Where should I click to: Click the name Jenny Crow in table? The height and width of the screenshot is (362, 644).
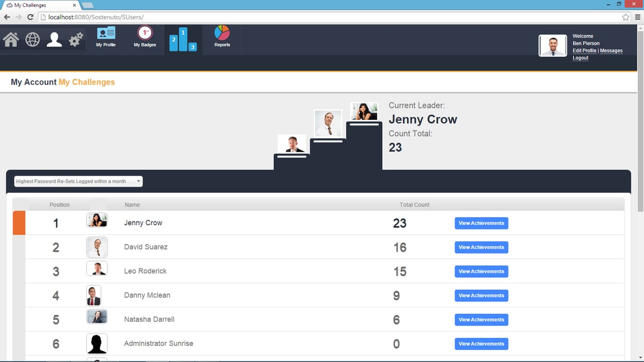tap(143, 223)
